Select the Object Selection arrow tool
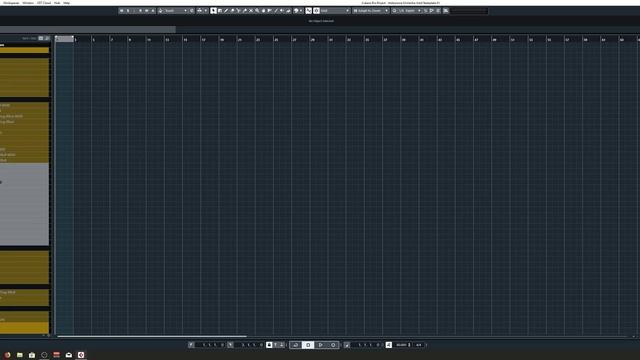 coord(213,11)
